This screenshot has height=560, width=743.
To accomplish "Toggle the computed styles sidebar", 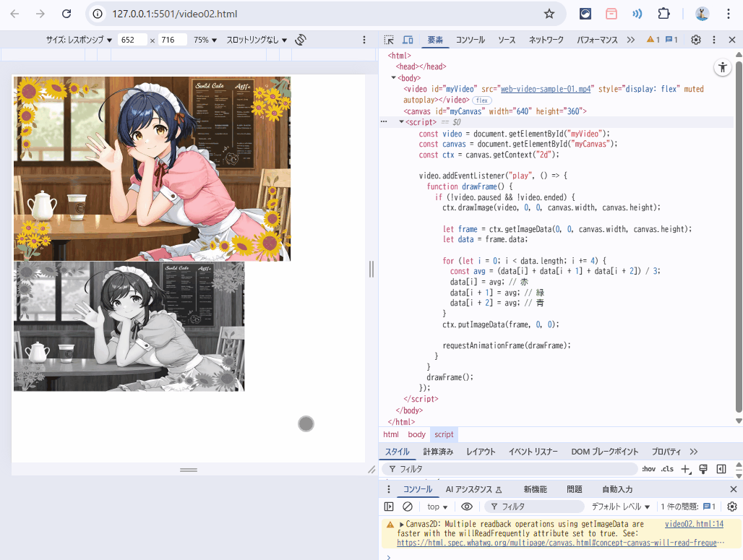I will (x=721, y=469).
